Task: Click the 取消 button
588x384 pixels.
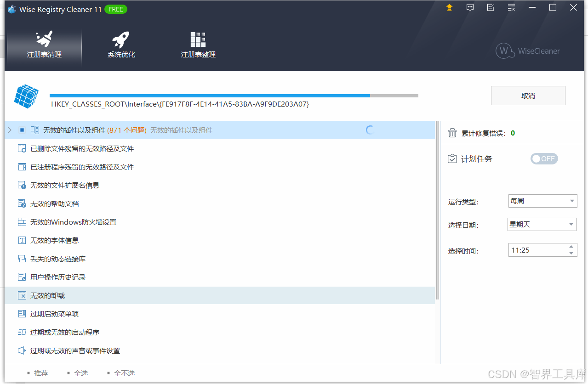Action: (x=528, y=96)
